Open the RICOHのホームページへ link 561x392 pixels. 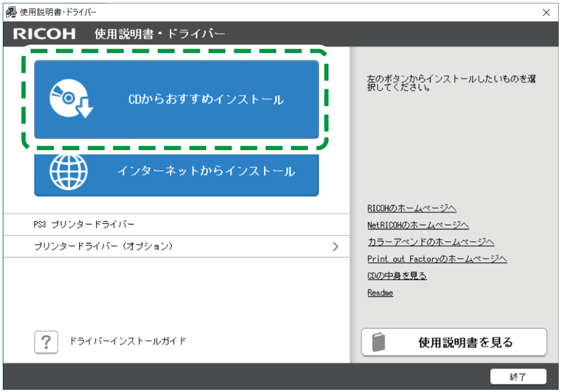(411, 208)
